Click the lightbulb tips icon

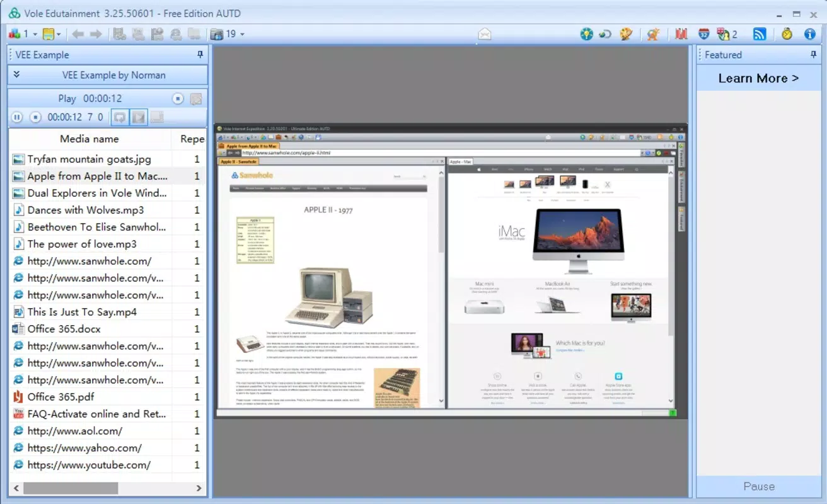[587, 34]
